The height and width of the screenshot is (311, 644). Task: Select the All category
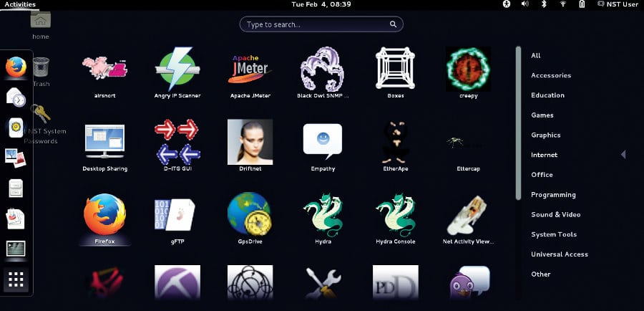535,56
